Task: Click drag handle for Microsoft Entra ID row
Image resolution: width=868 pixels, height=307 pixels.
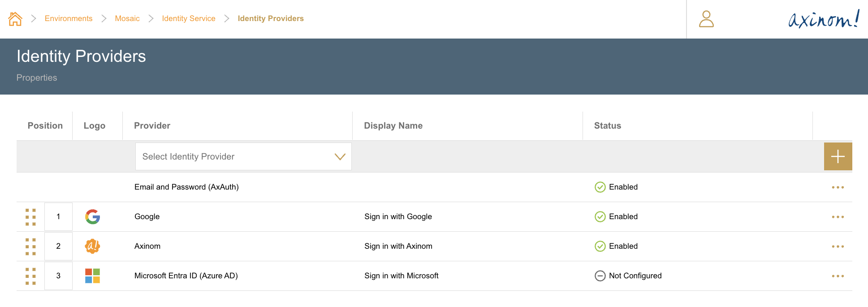Action: point(30,276)
